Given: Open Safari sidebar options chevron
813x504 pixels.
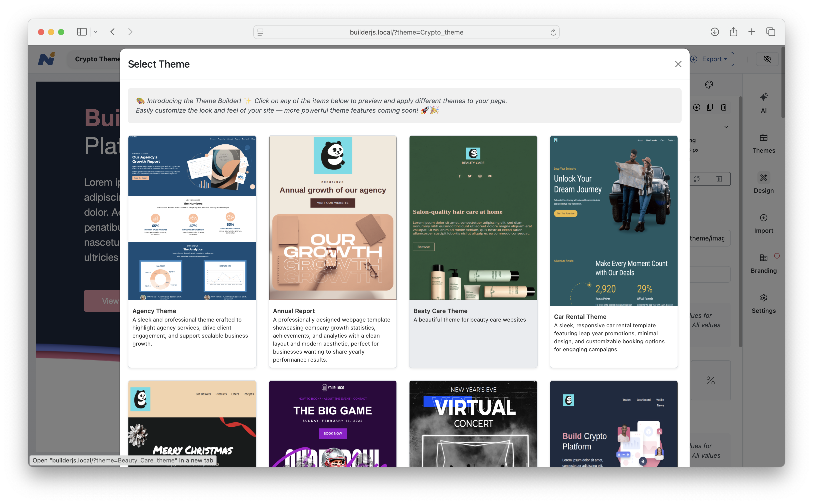Looking at the screenshot, I should 96,32.
